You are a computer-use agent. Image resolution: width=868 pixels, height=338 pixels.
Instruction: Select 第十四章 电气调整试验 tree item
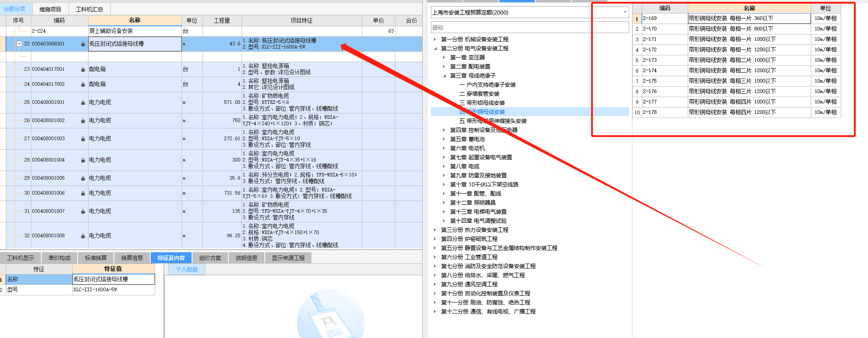pos(478,221)
